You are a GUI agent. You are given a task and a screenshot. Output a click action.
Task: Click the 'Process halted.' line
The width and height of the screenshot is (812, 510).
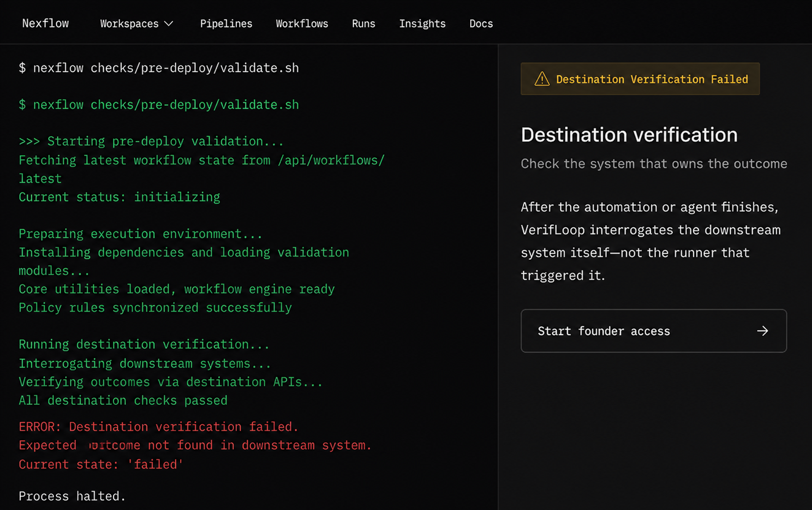[x=72, y=496]
